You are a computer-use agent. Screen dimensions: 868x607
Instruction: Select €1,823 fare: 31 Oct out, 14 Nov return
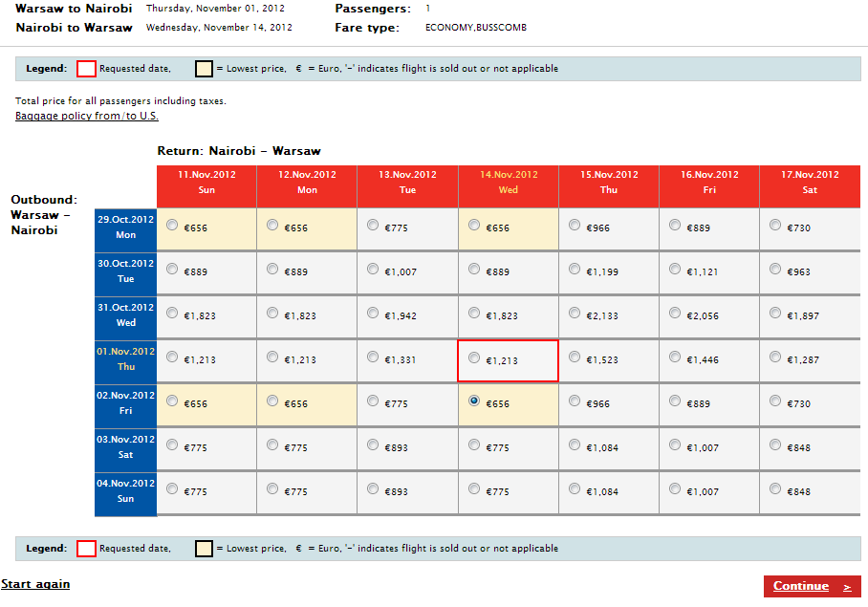click(474, 313)
